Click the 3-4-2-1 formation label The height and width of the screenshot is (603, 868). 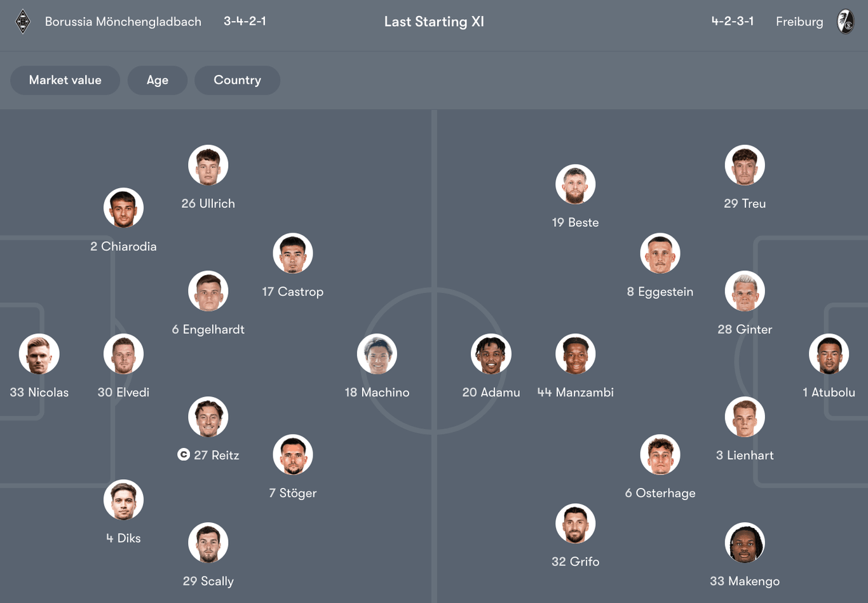245,21
